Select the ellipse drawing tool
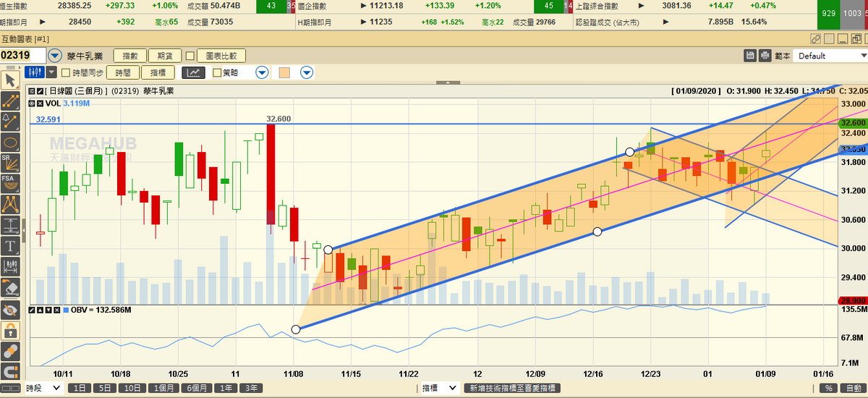This screenshot has height=398, width=868. point(10,142)
